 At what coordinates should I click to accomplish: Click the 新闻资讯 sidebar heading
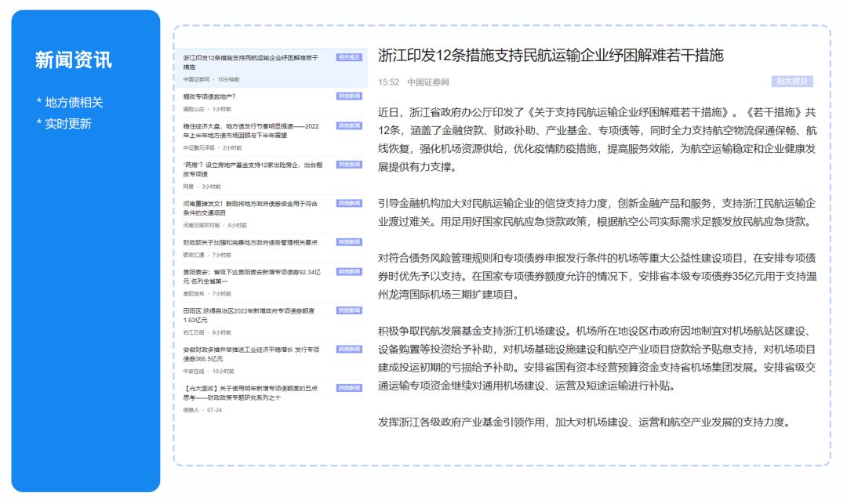pos(71,57)
